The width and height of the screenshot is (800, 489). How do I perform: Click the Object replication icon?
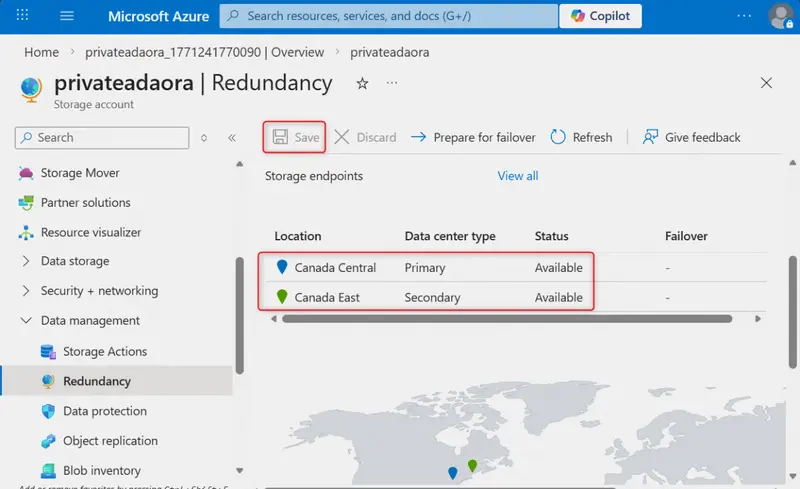[x=48, y=441]
